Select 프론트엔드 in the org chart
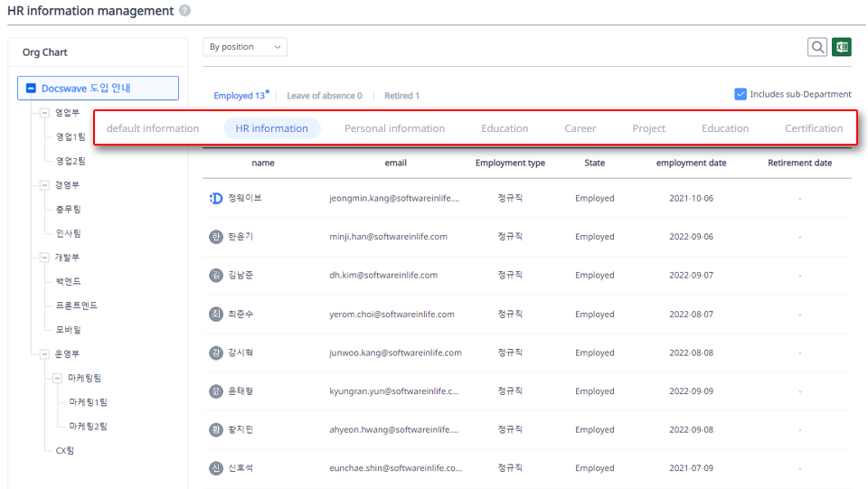This screenshot has width=868, height=489. click(x=76, y=306)
